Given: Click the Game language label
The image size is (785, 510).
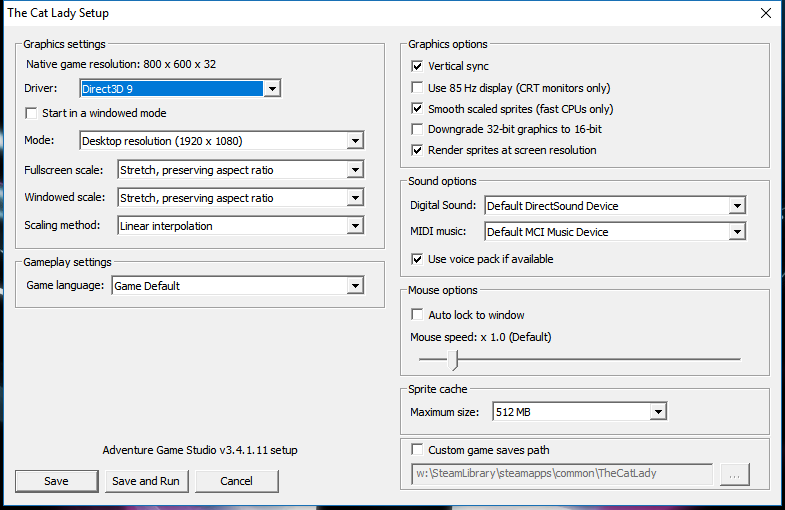Looking at the screenshot, I should pos(65,285).
